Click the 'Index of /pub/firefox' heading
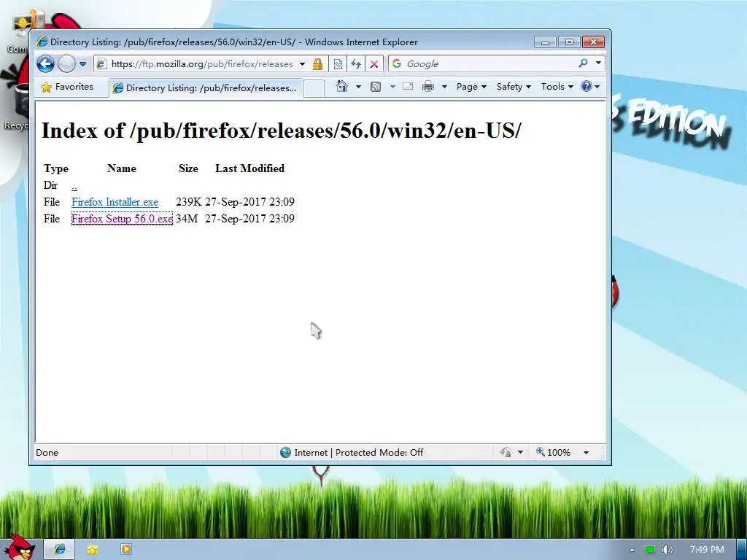Image resolution: width=747 pixels, height=560 pixels. point(282,131)
